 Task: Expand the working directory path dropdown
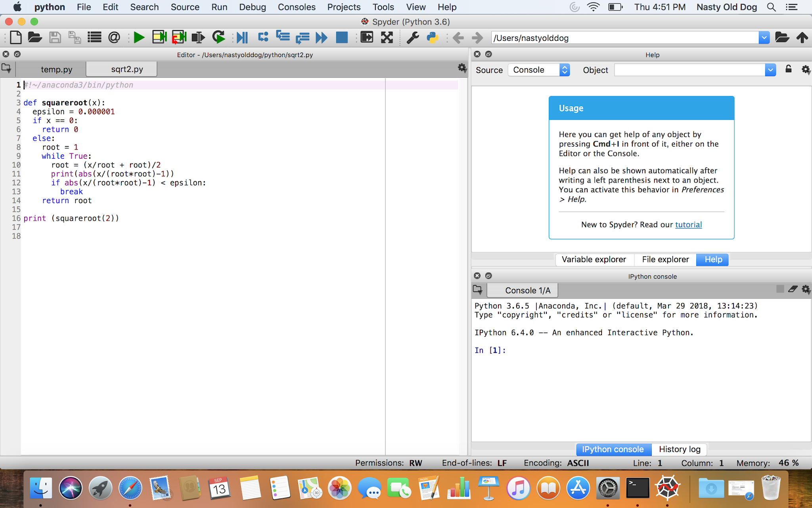point(764,38)
